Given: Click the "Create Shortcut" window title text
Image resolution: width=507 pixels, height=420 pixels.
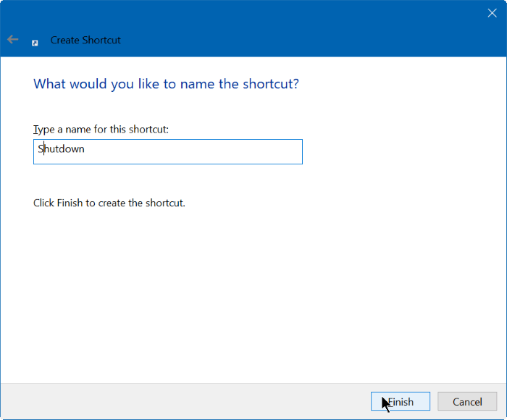Looking at the screenshot, I should 85,41.
